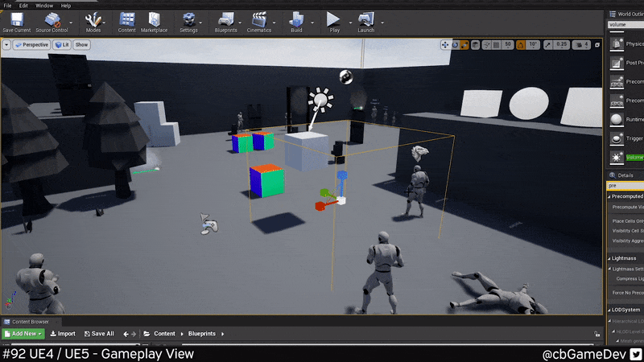Toggle world/local coordinate system cube icon
The width and height of the screenshot is (644, 362).
tap(475, 45)
